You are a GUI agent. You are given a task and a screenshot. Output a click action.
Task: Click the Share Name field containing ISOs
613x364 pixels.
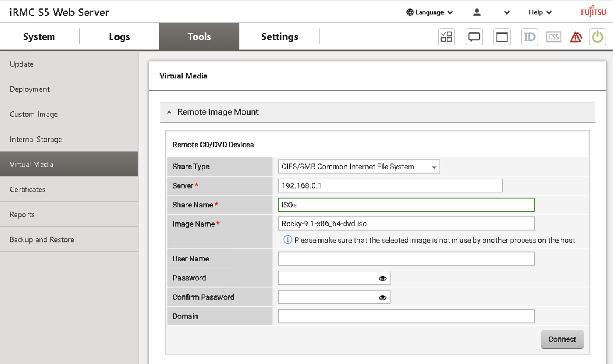click(406, 205)
